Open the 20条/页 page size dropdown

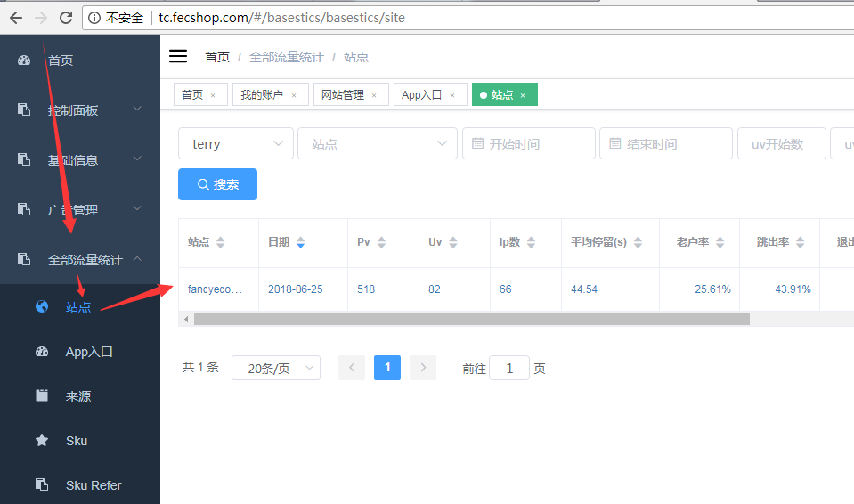276,368
